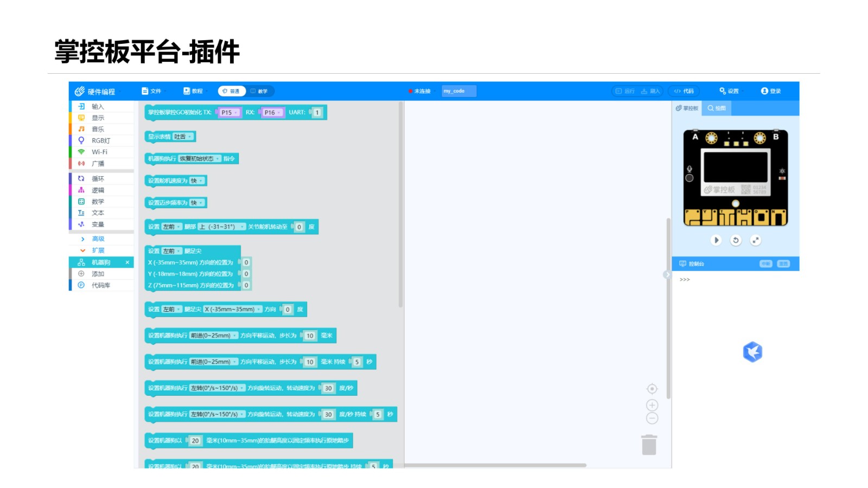
Task: Open the 音乐 block category
Action: tap(101, 129)
